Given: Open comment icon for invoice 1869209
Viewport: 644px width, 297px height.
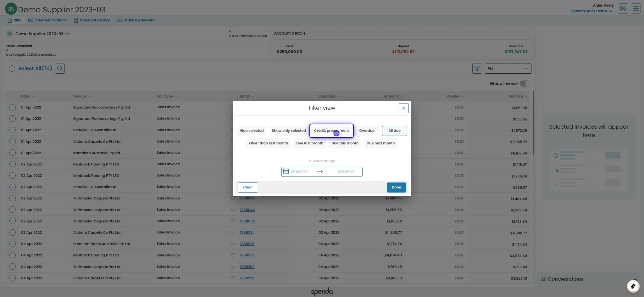Looking at the screenshot, I should pyautogui.click(x=233, y=266).
